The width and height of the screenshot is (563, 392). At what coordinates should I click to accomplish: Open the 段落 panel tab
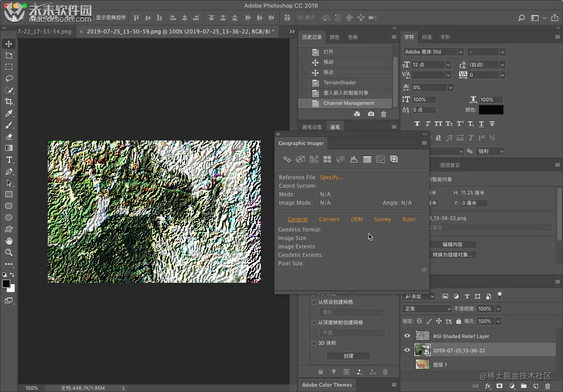427,37
